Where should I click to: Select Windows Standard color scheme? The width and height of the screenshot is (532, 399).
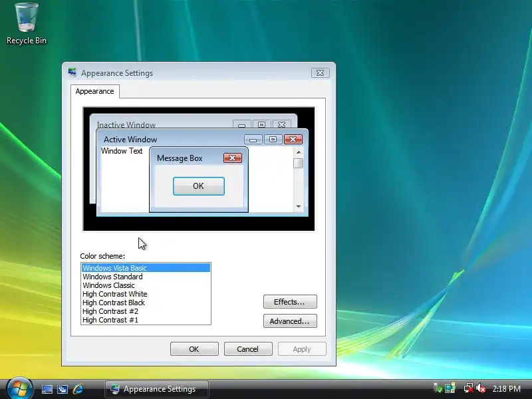click(146, 277)
